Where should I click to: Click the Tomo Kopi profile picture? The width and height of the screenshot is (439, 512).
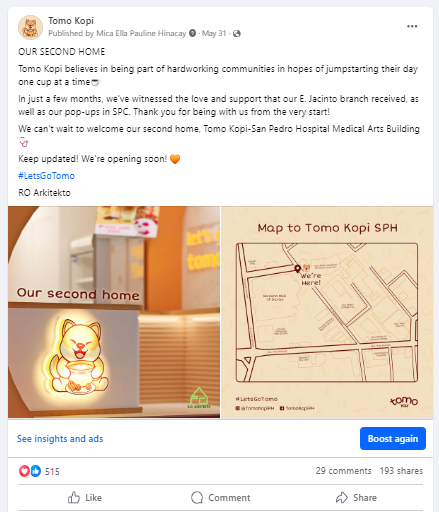(30, 27)
